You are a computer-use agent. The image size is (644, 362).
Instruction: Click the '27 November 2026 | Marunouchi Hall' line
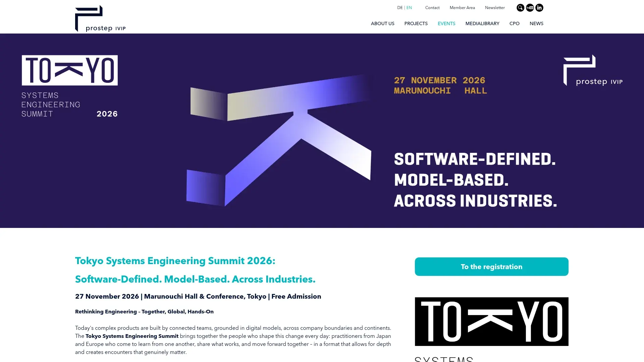tap(198, 296)
